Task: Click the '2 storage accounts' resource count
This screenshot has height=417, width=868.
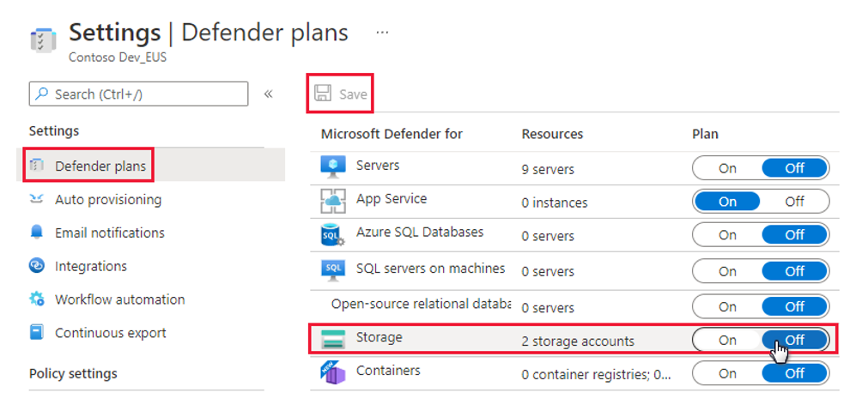Action: pos(578,341)
